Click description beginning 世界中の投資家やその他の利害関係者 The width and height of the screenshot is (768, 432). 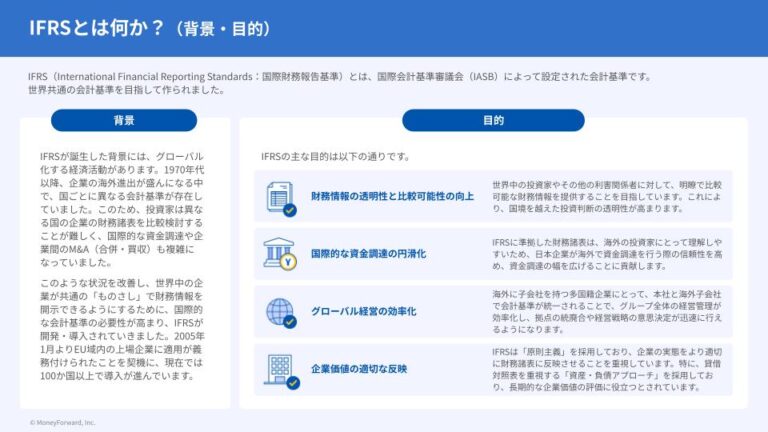click(607, 197)
